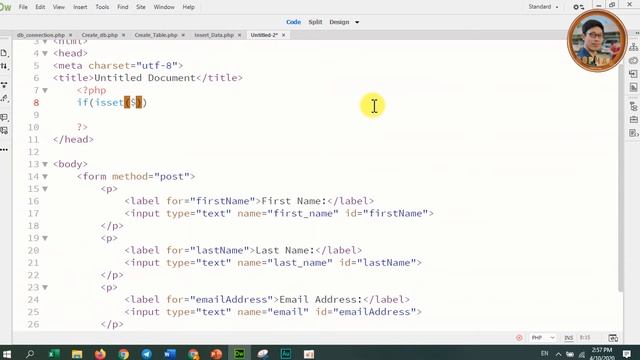Open Telegram from the taskbar
Image resolution: width=640 pixels, height=360 pixels.
pyautogui.click(x=147, y=353)
